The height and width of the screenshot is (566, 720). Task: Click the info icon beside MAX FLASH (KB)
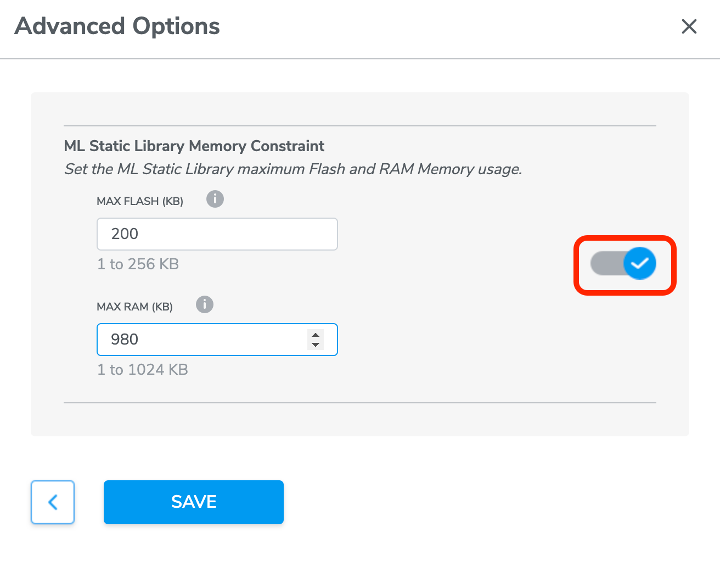(215, 199)
